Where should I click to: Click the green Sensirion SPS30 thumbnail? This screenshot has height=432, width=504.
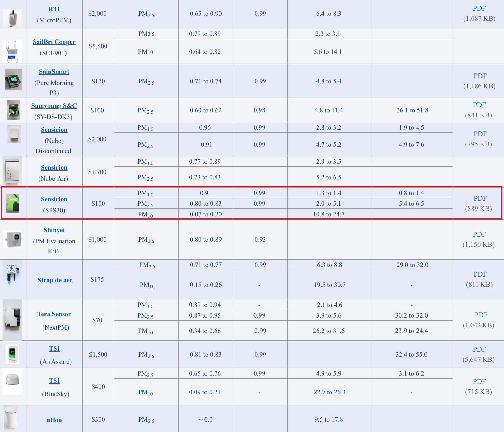coord(13,203)
